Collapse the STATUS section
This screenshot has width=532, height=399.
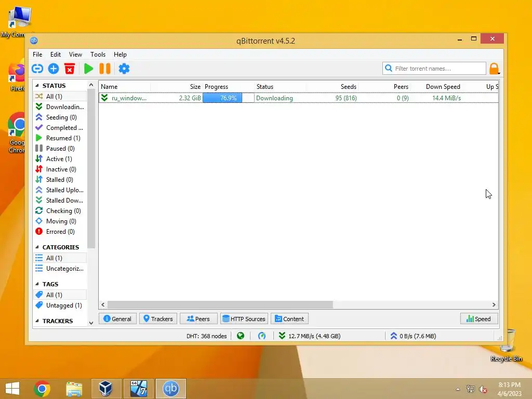(x=37, y=86)
